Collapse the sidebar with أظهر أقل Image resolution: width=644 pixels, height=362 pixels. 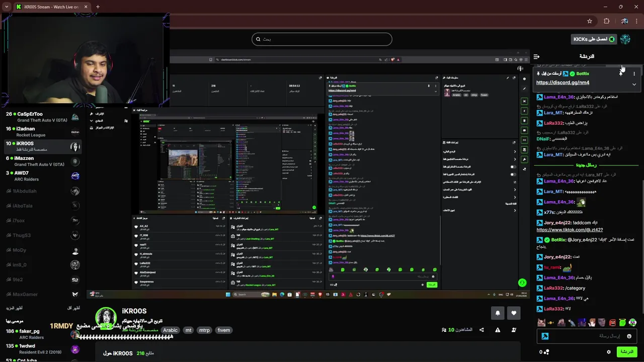click(x=73, y=308)
